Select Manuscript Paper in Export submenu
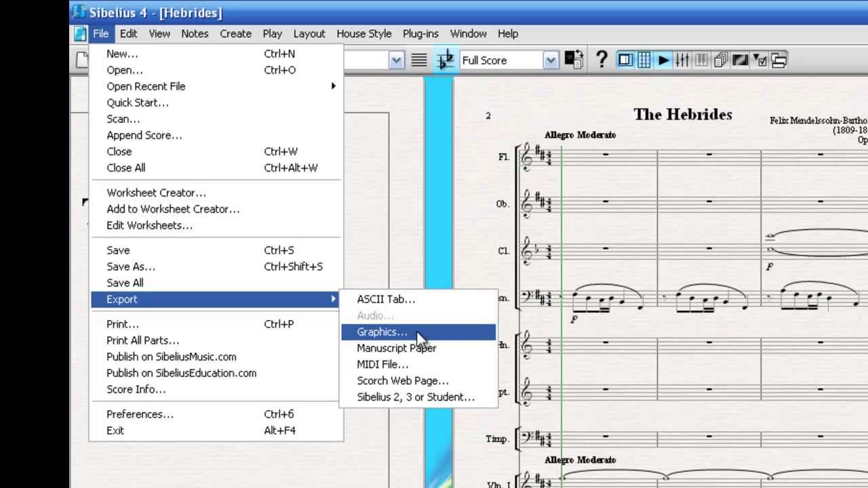The height and width of the screenshot is (488, 868). (x=418, y=348)
